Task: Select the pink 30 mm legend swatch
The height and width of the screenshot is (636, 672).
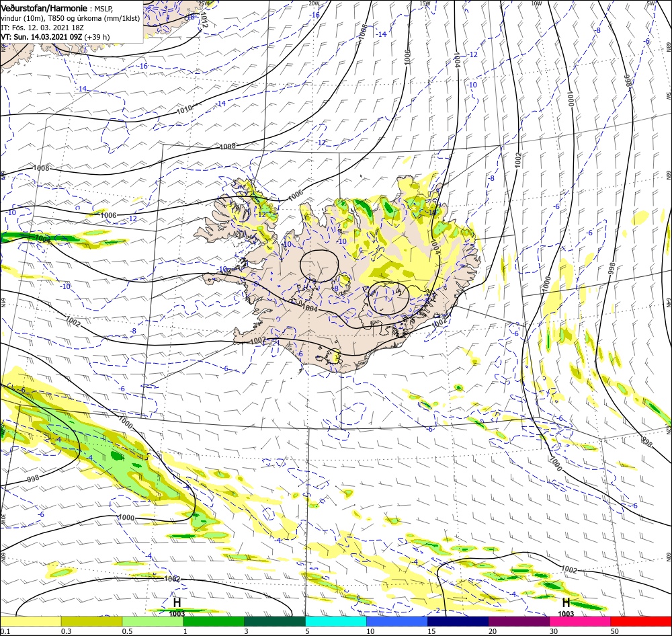Action: pyautogui.click(x=580, y=621)
